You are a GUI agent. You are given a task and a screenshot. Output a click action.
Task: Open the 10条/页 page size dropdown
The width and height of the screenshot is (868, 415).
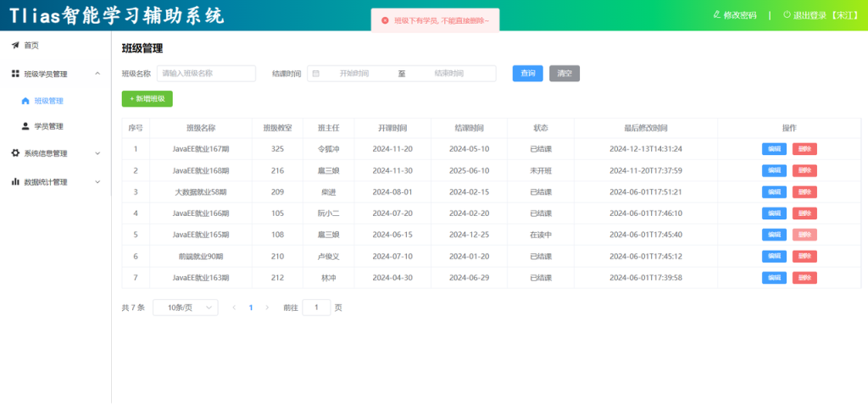[x=185, y=307]
